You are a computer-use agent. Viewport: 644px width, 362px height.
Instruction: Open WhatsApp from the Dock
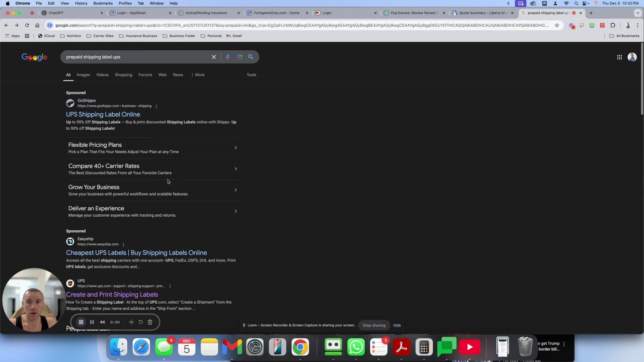click(x=356, y=347)
